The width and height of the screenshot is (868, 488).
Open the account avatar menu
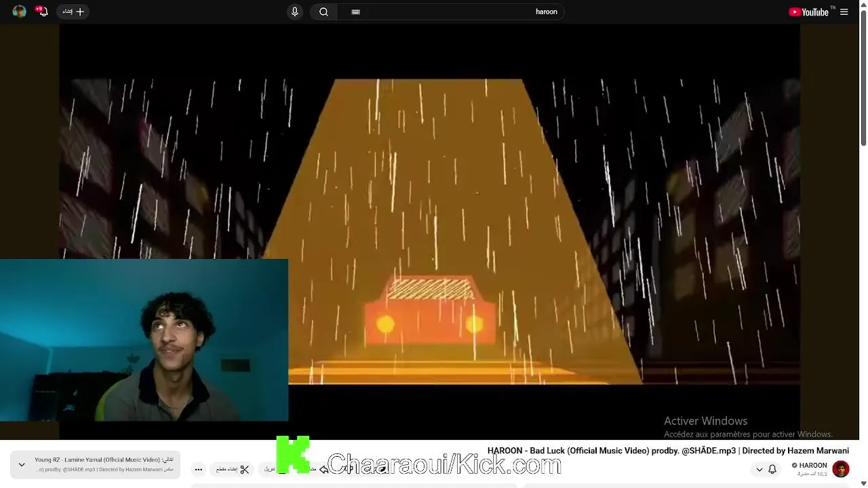(19, 12)
